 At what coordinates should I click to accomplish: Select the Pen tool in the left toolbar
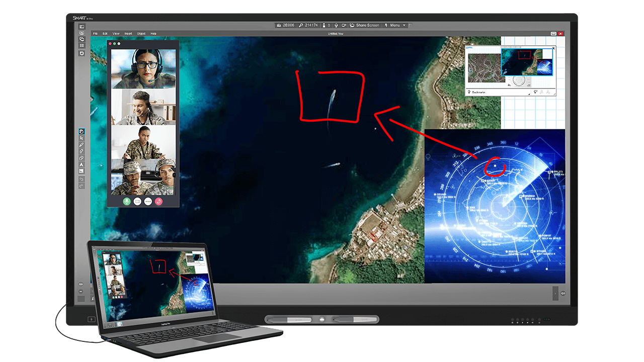[81, 145]
